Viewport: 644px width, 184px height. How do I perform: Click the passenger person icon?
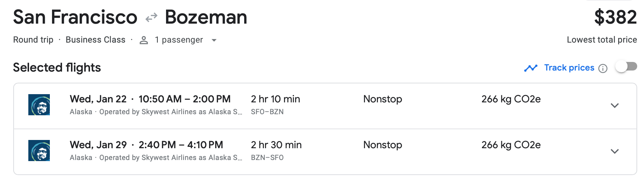[144, 40]
